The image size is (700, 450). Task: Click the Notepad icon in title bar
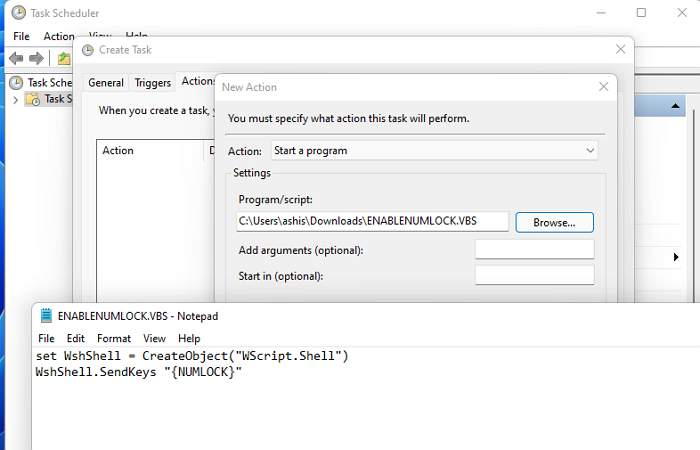[45, 315]
